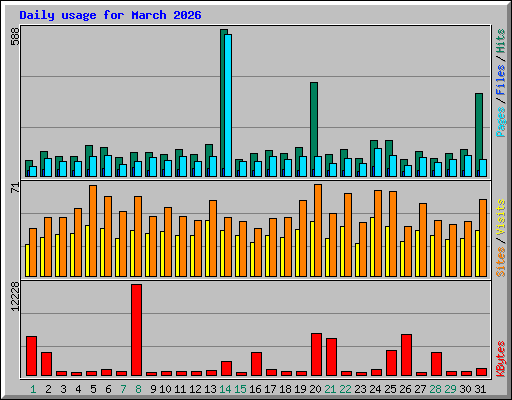Click the orange visits bar for day 31

click(483, 238)
